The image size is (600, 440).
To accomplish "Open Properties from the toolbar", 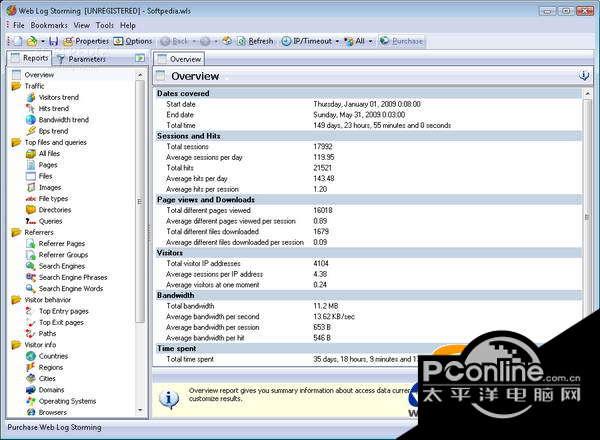I will pyautogui.click(x=86, y=41).
